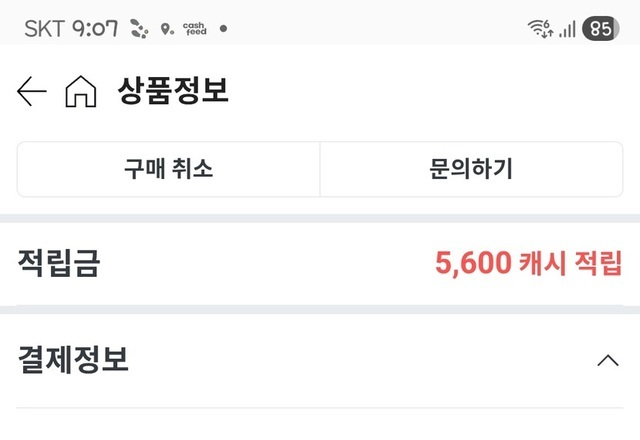This screenshot has width=640, height=440.
Task: Tap the cellular signal strength icon
Action: tap(567, 29)
